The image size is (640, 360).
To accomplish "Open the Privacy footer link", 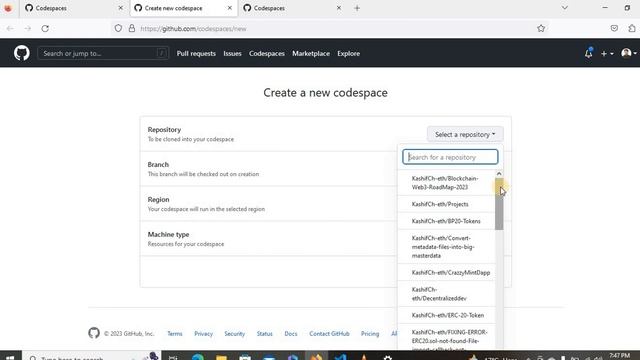I will [203, 333].
